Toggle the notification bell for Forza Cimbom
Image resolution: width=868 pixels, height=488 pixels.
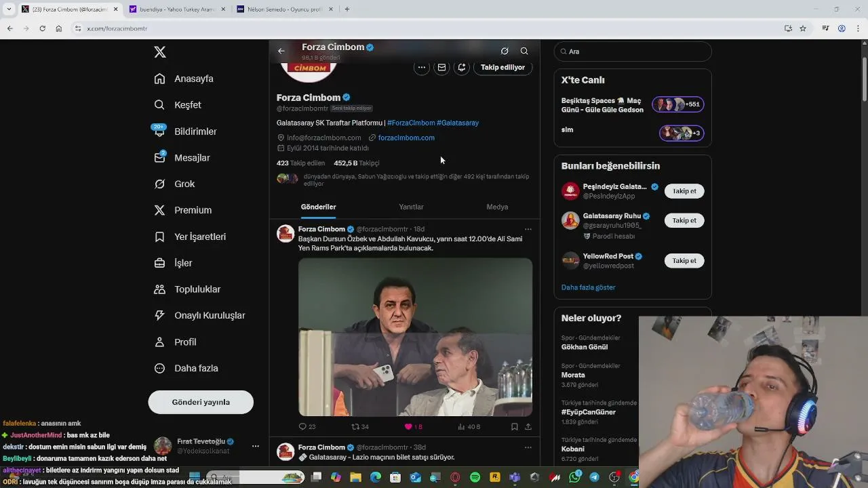point(462,67)
